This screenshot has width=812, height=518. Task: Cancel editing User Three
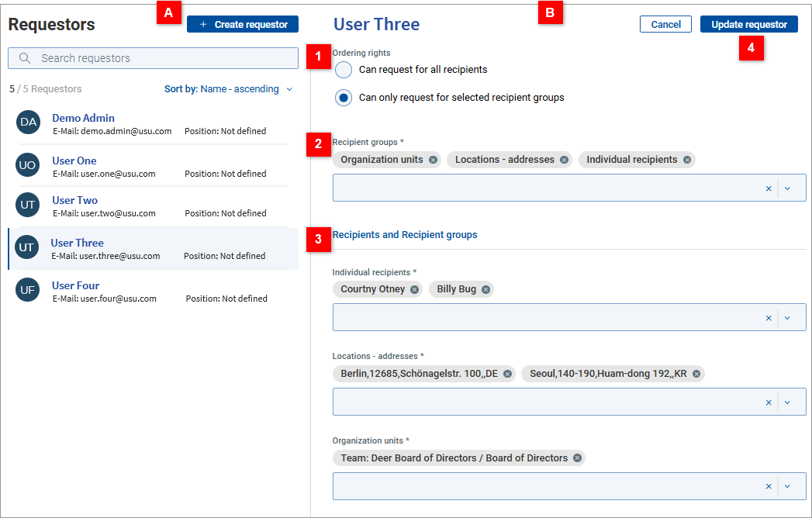665,25
